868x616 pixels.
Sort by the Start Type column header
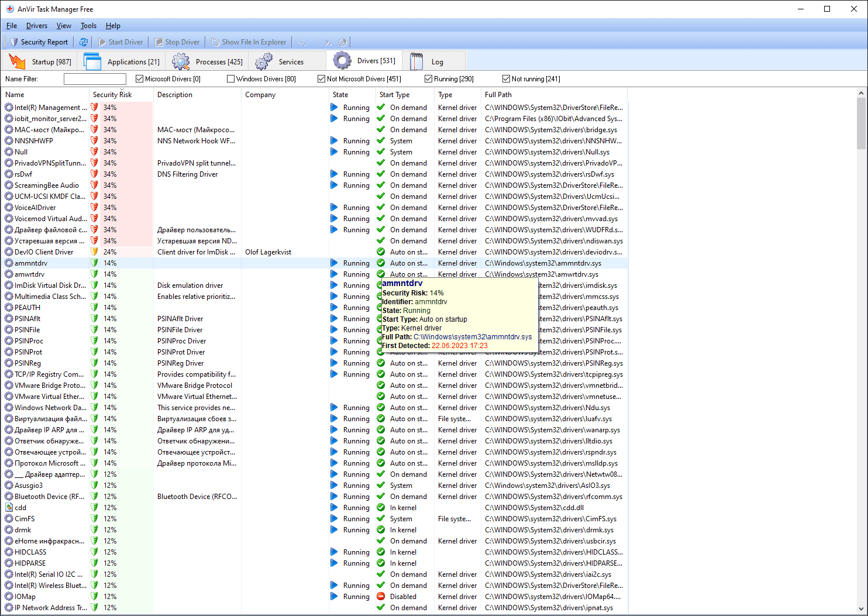point(404,95)
